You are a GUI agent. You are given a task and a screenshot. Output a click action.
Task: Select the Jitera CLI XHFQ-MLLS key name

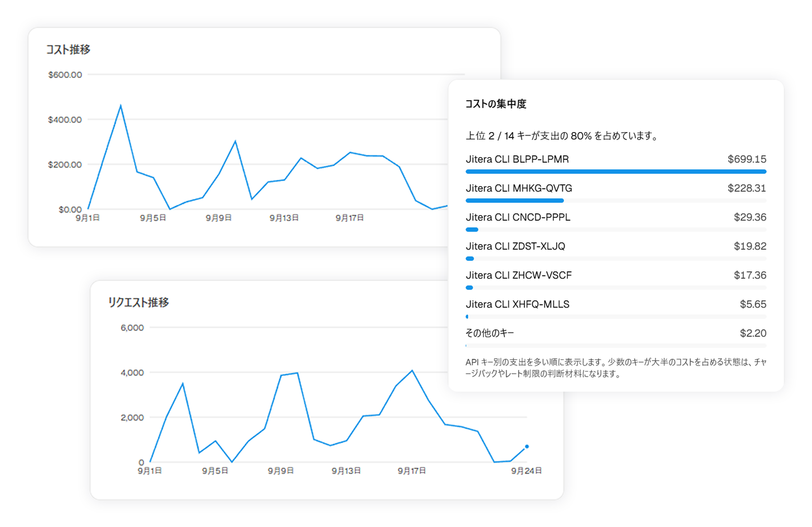pos(518,304)
